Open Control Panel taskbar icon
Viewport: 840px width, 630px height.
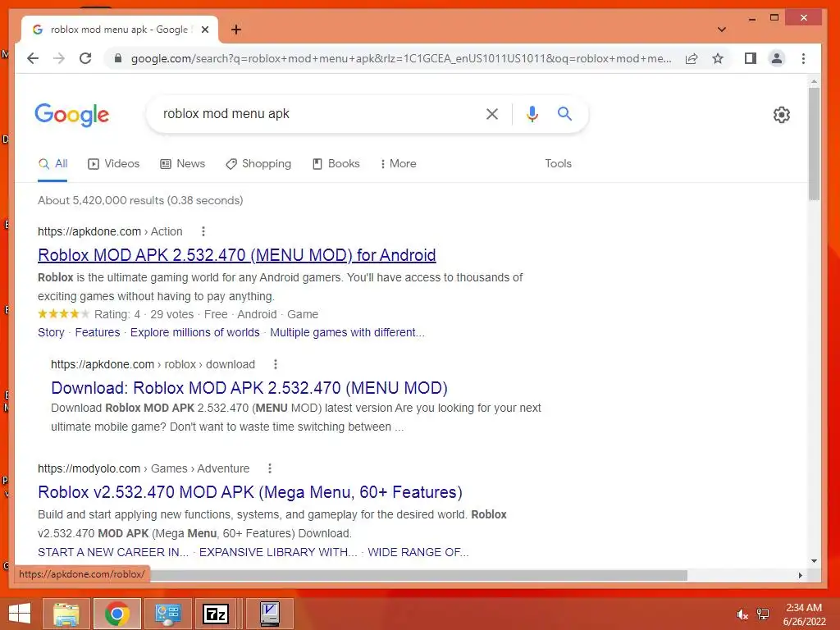167,614
